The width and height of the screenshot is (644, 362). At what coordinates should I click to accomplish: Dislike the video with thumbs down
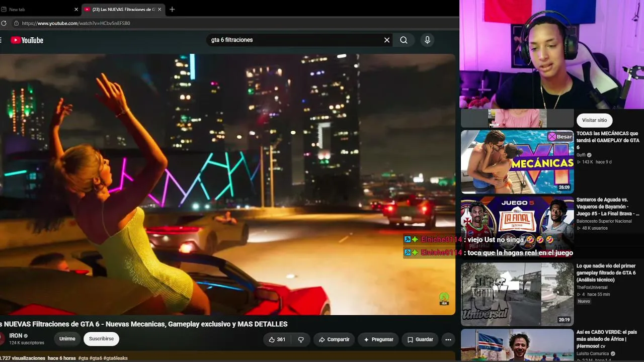point(301,339)
